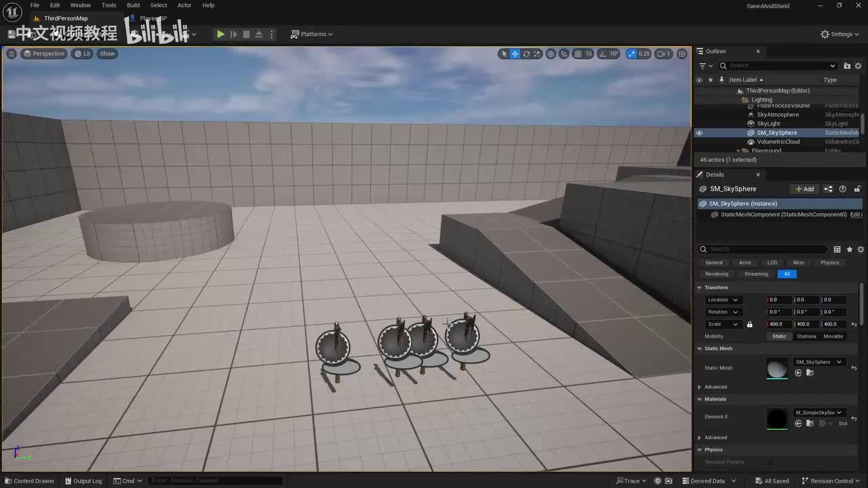This screenshot has width=868, height=488.
Task: Activate the Scale gizmo tool
Action: tap(536, 54)
